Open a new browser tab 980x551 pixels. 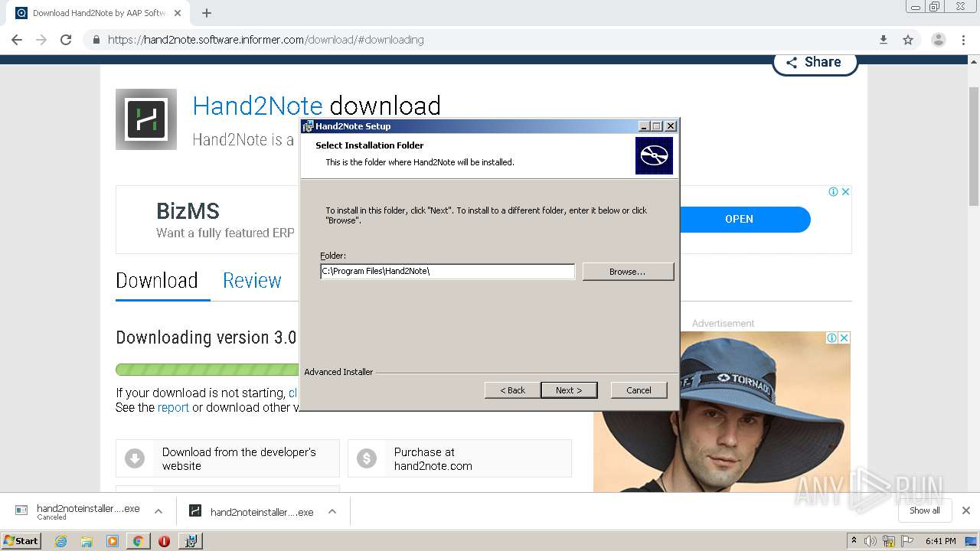(207, 13)
